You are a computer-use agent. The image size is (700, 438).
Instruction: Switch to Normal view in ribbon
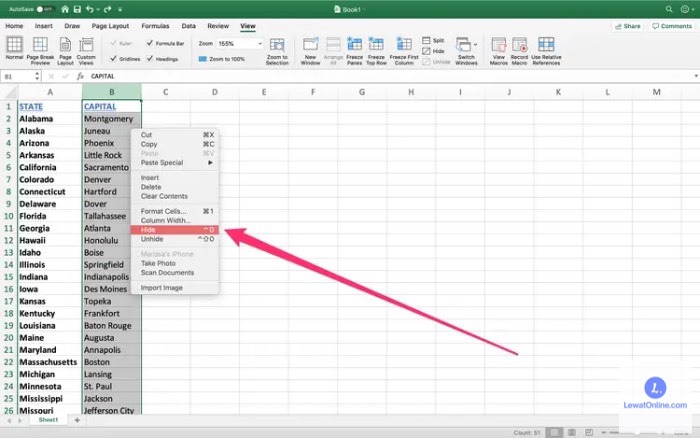(x=14, y=48)
